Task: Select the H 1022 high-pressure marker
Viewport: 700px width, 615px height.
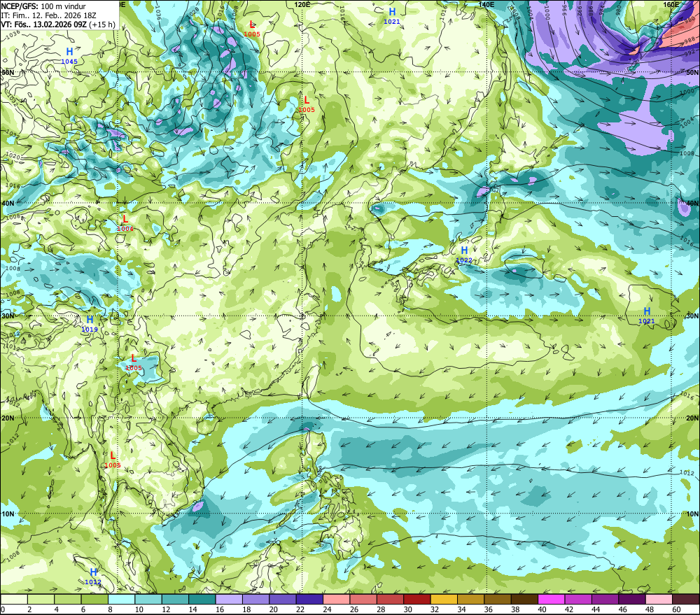Action: coord(464,254)
